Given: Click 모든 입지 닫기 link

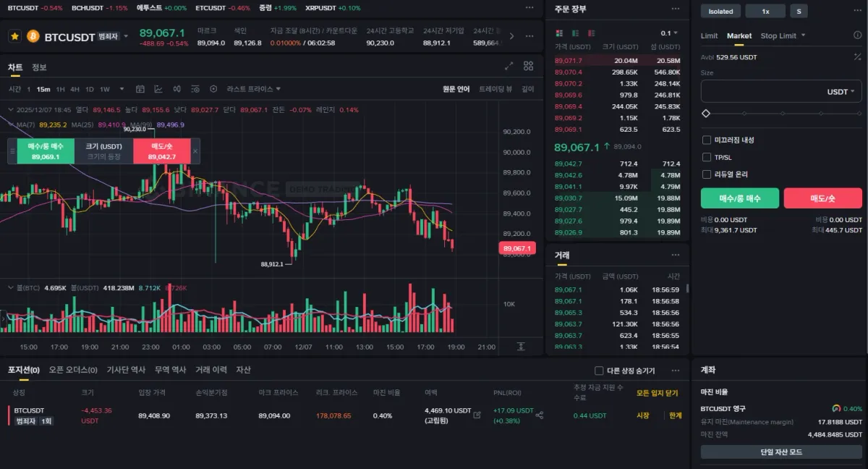Looking at the screenshot, I should (657, 393).
